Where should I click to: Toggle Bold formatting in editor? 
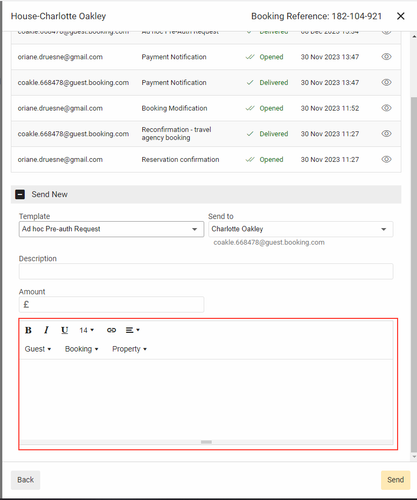[28, 330]
